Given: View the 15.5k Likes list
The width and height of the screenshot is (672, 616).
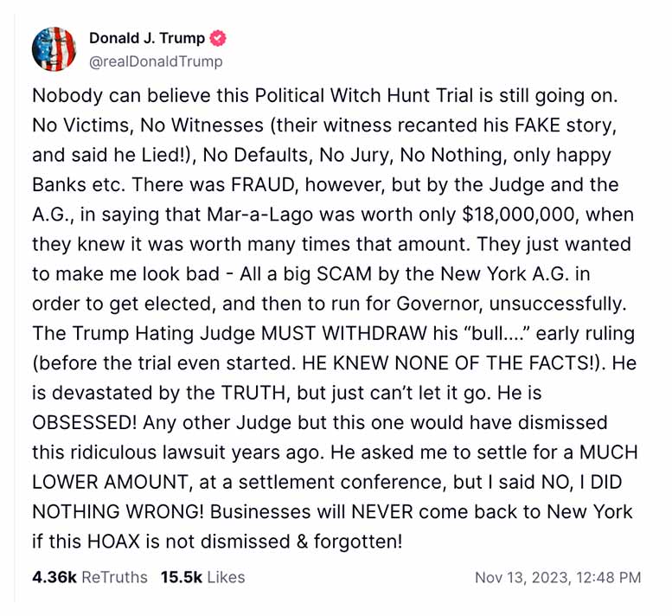Looking at the screenshot, I should [202, 577].
